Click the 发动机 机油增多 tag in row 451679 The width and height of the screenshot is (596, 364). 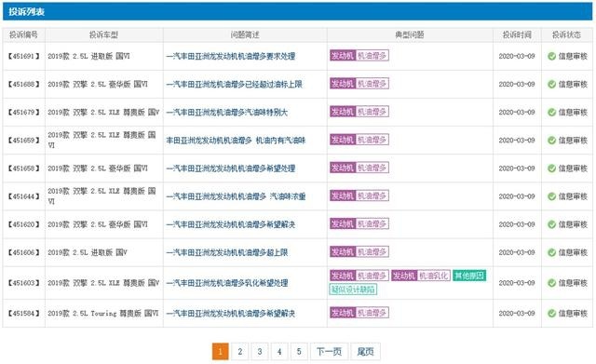coord(359,112)
